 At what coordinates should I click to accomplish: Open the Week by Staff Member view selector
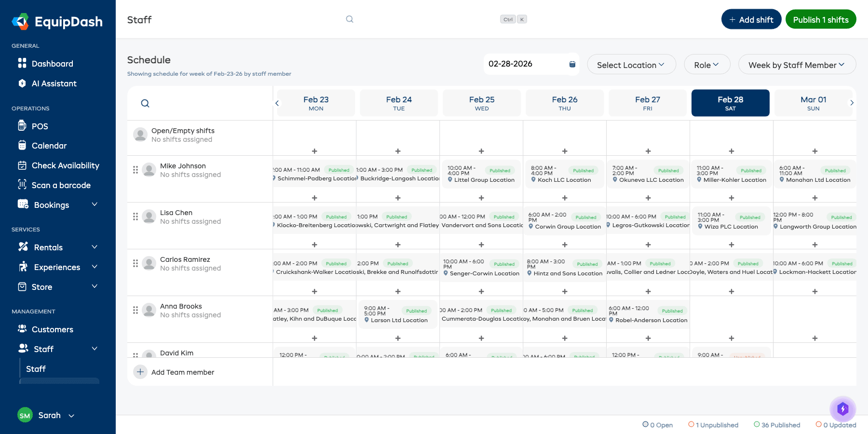[797, 64]
